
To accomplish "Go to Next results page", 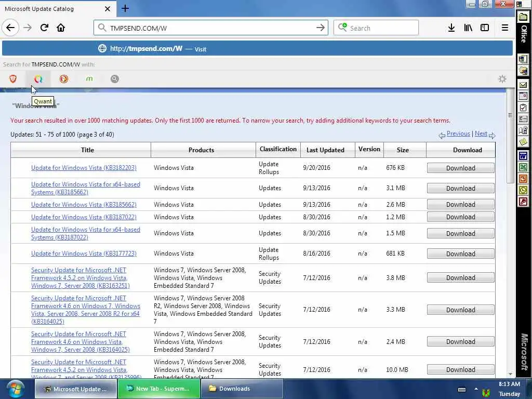I will (x=481, y=134).
